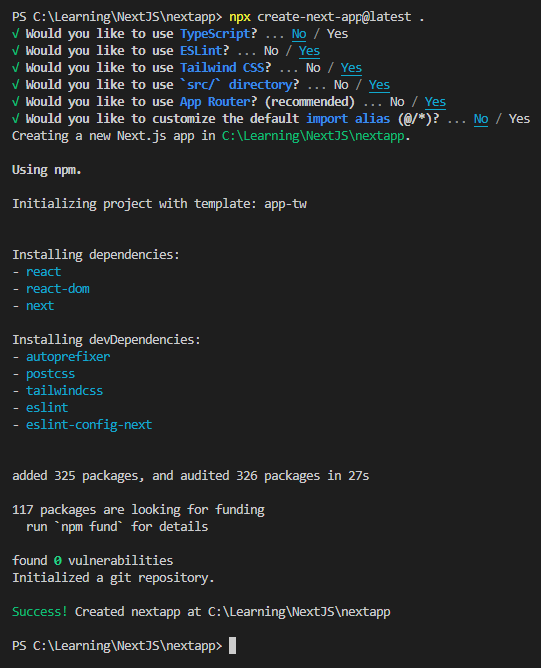The width and height of the screenshot is (541, 668).
Task: Click green path 'C:\Learning\NextJS\nextapp.' in Creating line
Action: (316, 136)
